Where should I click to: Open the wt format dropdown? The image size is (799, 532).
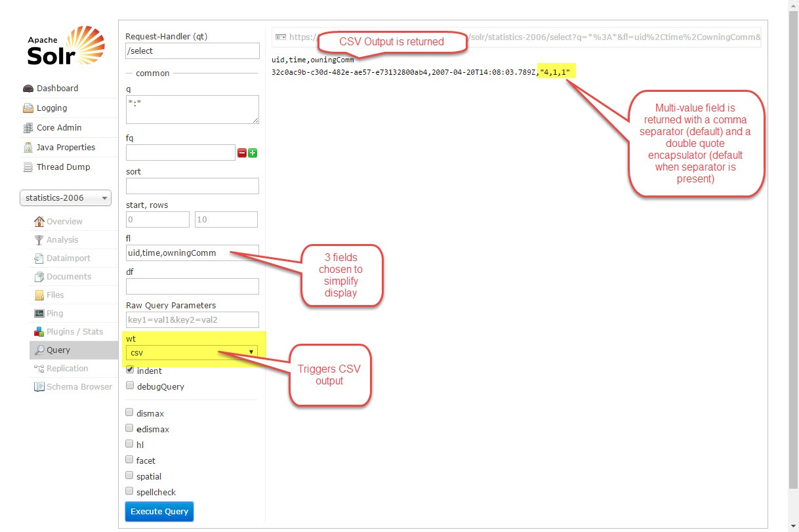click(192, 352)
